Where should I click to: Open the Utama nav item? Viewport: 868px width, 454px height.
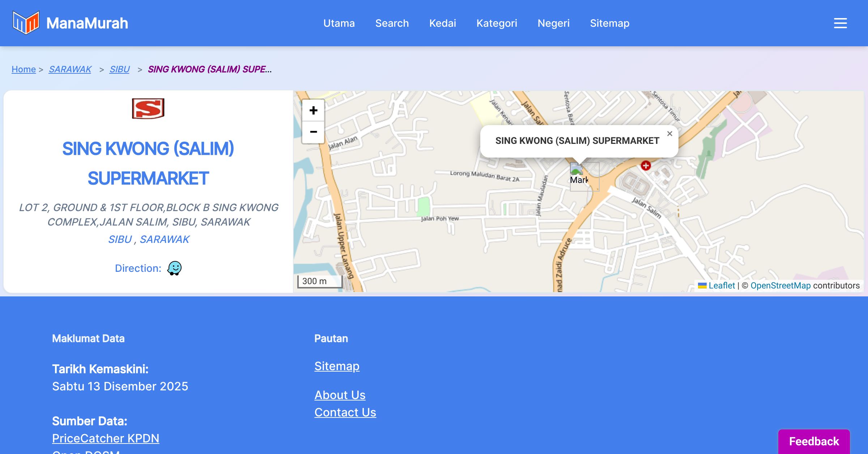pos(339,23)
